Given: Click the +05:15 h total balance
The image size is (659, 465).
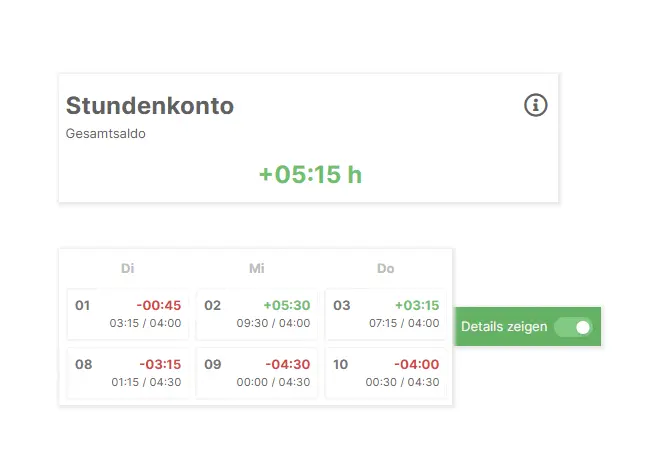Looking at the screenshot, I should point(310,174).
